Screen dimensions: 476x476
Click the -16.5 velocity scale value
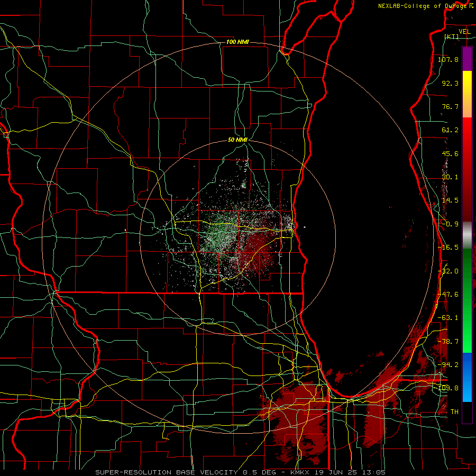(x=448, y=248)
